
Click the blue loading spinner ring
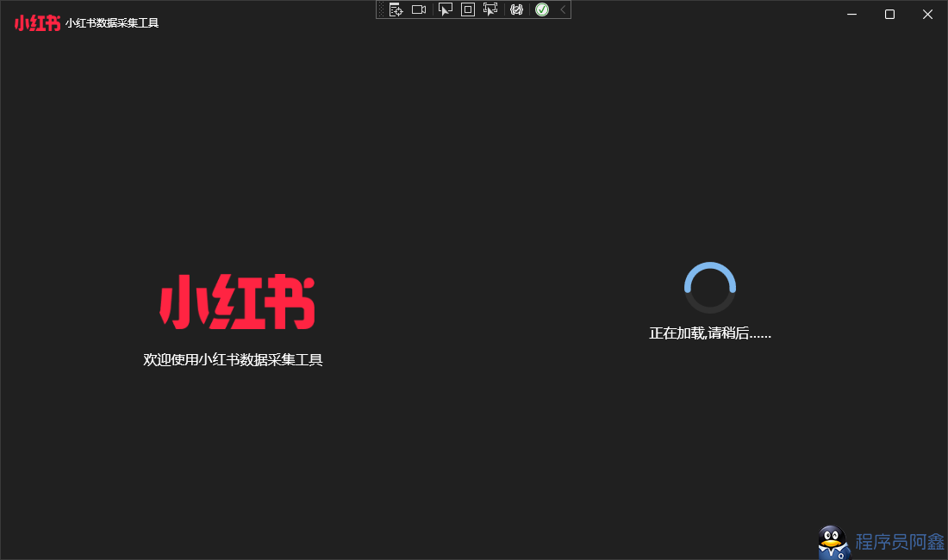pos(710,288)
